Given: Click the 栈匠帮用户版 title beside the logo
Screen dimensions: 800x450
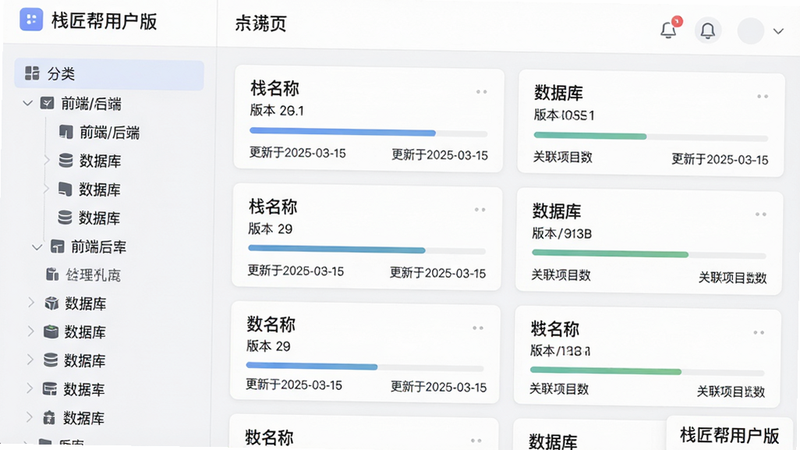Looking at the screenshot, I should [104, 21].
